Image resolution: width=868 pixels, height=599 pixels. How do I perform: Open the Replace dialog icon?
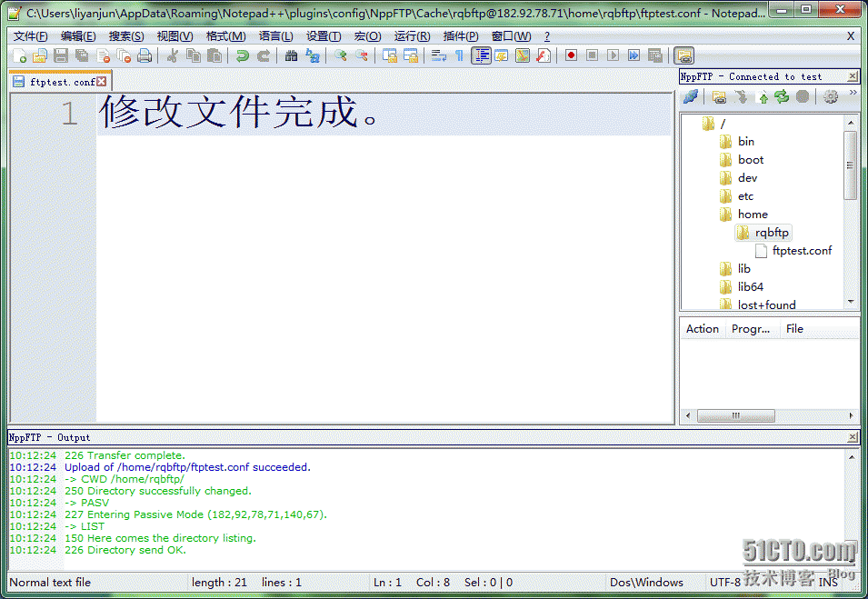[313, 56]
